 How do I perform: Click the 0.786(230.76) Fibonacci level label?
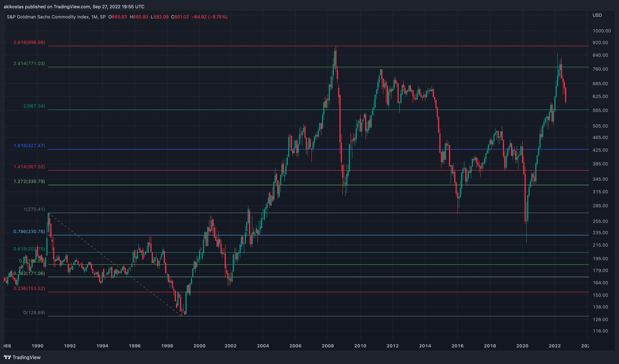pos(29,232)
